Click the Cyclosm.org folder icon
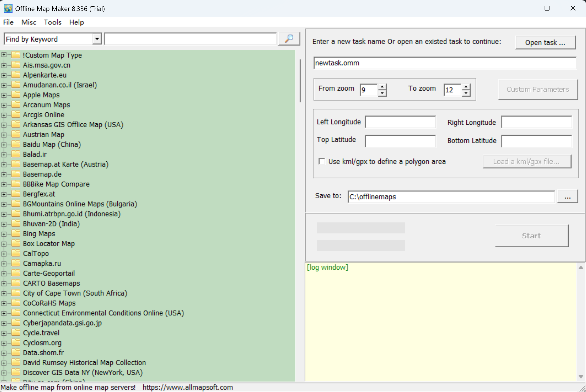This screenshot has width=586, height=392. pos(16,343)
